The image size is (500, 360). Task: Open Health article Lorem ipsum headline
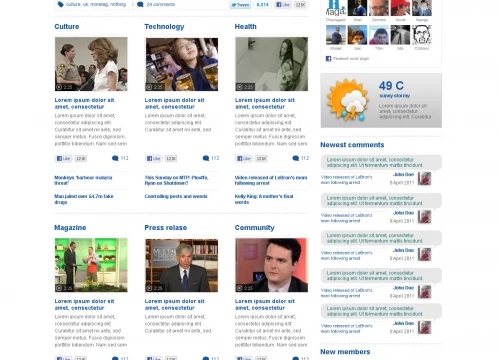click(x=265, y=103)
